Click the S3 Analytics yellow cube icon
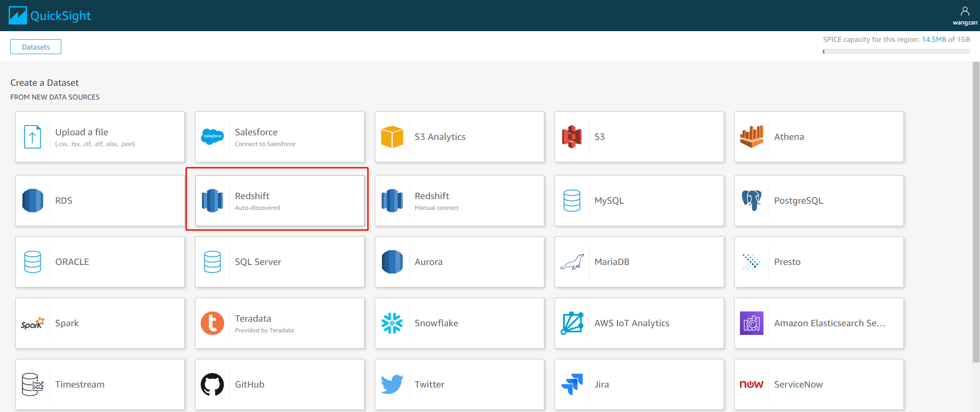This screenshot has height=412, width=980. (x=392, y=137)
